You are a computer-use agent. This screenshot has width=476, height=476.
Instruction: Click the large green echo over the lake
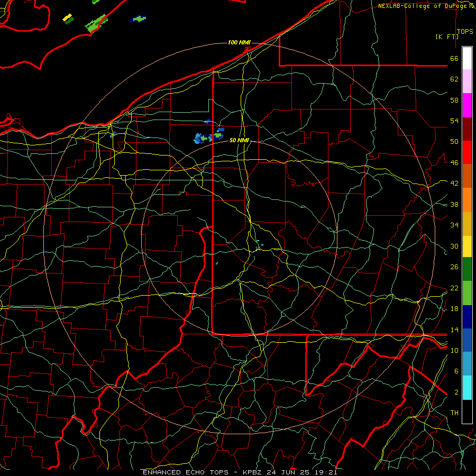[x=96, y=23]
